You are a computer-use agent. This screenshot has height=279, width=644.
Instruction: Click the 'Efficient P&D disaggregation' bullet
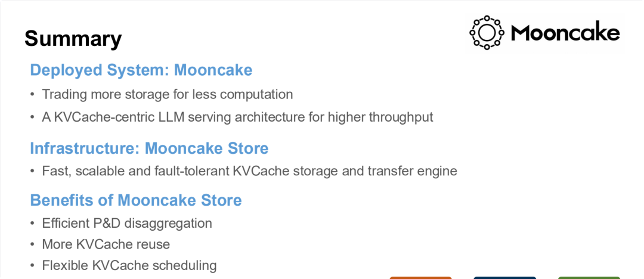(127, 224)
